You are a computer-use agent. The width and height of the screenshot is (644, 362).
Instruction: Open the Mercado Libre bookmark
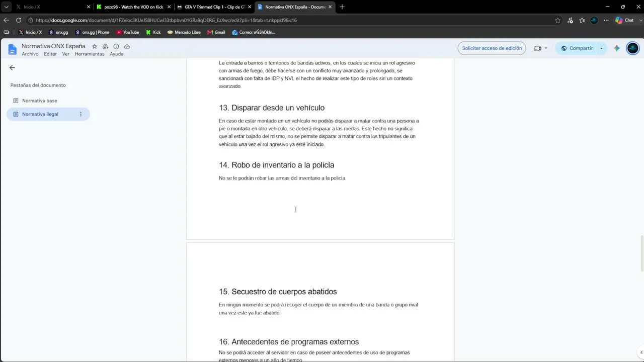(x=184, y=32)
